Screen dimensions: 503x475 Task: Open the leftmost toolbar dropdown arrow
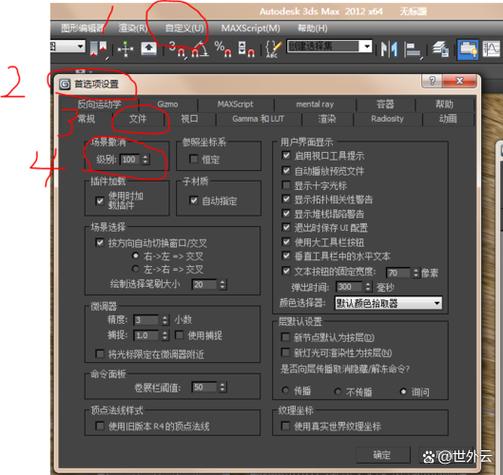pyautogui.click(x=80, y=46)
